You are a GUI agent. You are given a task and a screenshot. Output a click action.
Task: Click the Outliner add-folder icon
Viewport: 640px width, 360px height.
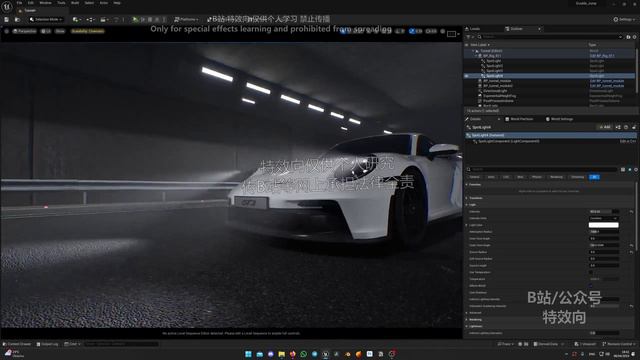(628, 37)
